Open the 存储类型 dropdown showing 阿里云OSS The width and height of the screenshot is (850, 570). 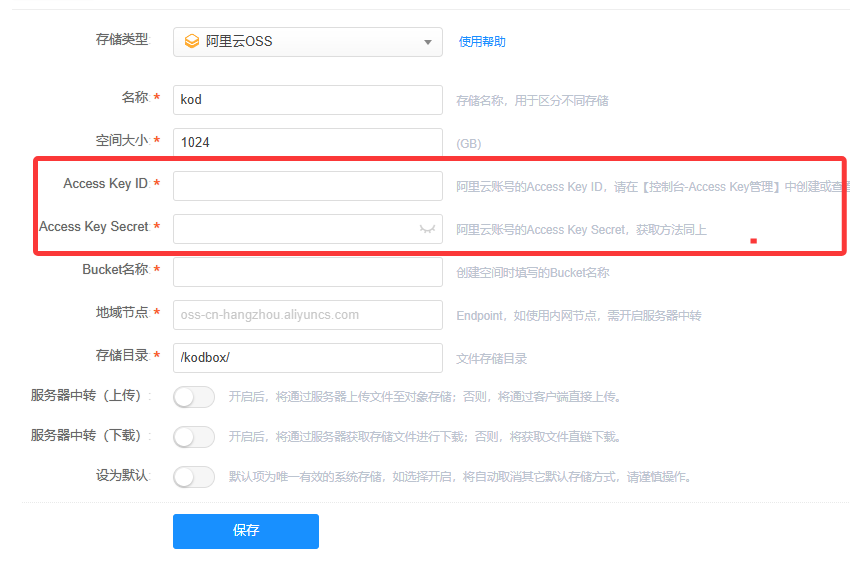pos(307,42)
